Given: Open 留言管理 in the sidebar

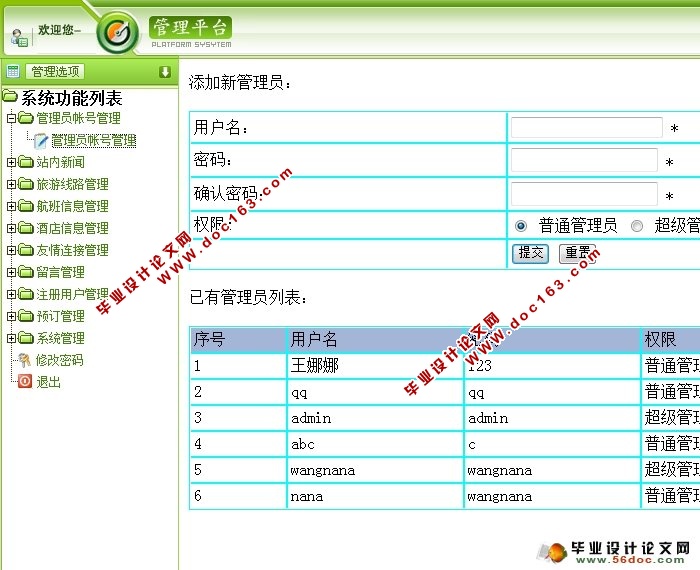Looking at the screenshot, I should [x=60, y=272].
